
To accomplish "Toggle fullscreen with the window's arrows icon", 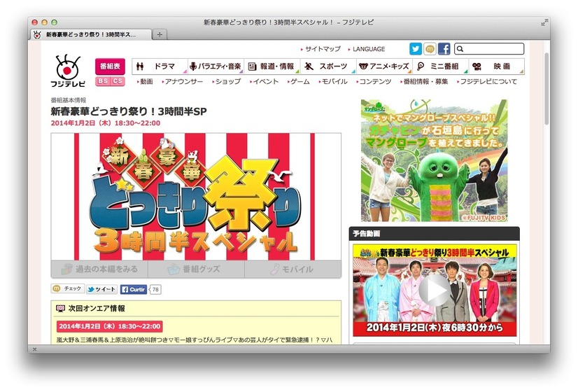I will coord(544,22).
